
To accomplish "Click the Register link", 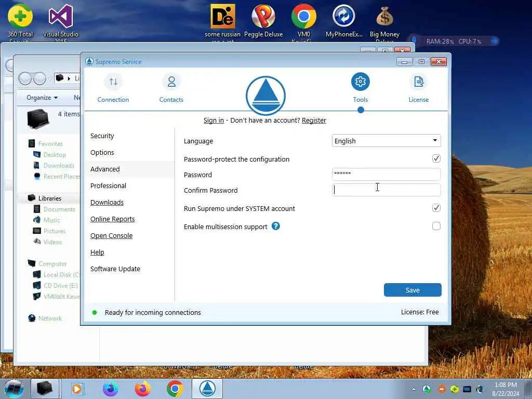I will pos(314,120).
